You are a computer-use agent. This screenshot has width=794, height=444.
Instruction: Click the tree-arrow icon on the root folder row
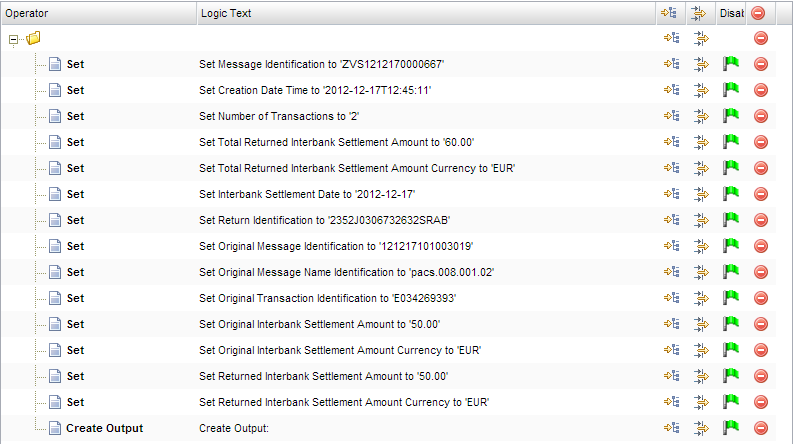(x=670, y=39)
